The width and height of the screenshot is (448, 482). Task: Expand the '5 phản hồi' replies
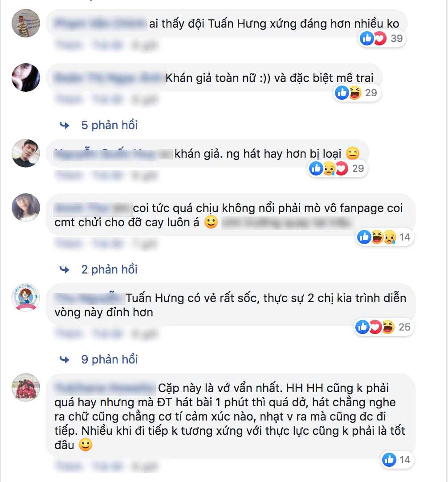point(109,125)
